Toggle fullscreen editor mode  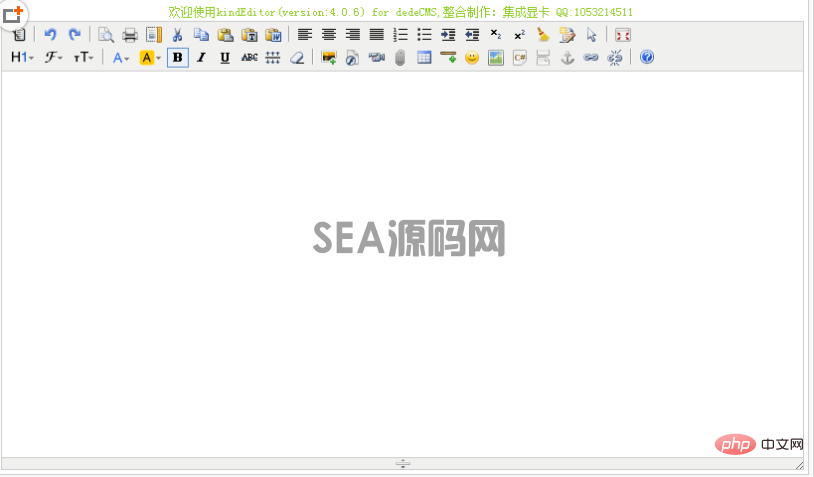click(622, 35)
